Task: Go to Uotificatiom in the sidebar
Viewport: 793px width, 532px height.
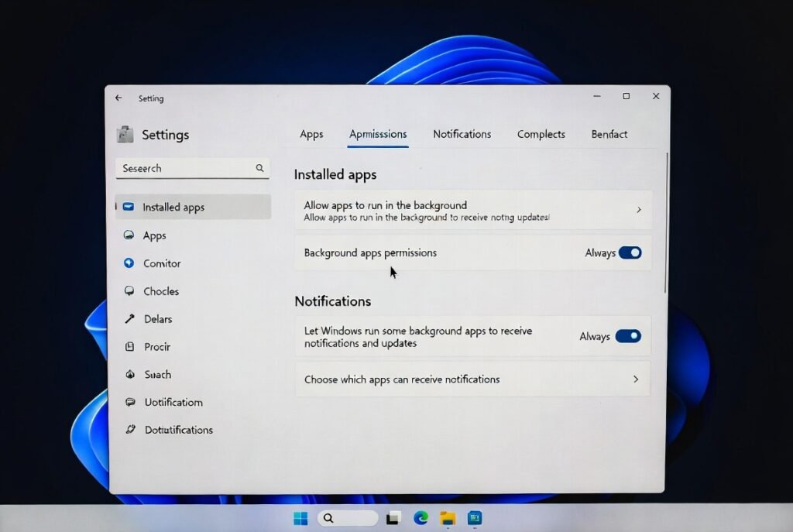Action: [x=173, y=402]
